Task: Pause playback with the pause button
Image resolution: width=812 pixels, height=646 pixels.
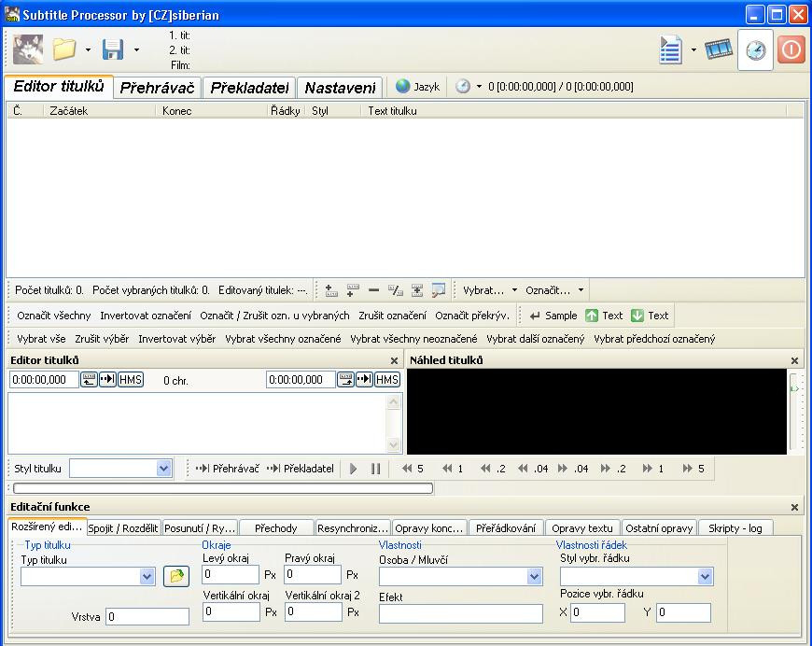Action: tap(376, 469)
